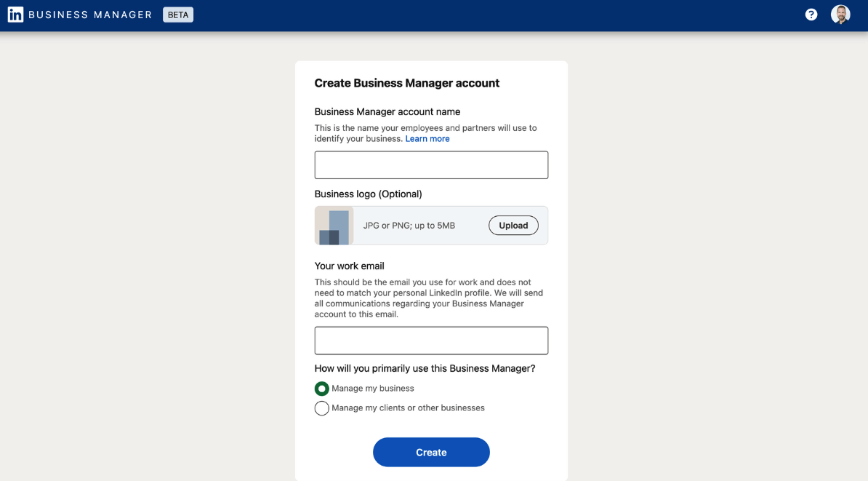Screen dimensions: 868x481
Task: Click the Create button
Action: click(x=431, y=452)
